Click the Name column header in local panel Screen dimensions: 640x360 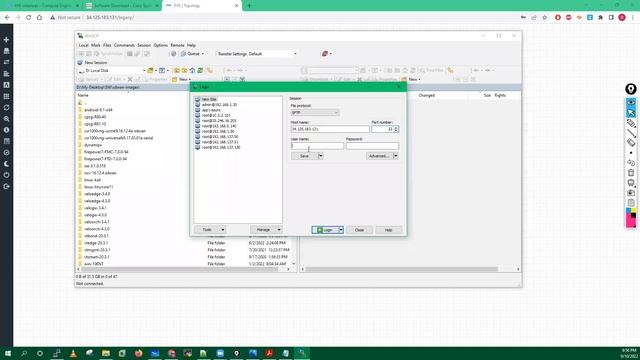point(83,95)
